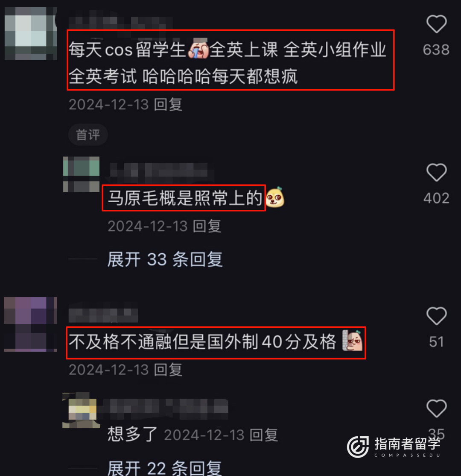Tap the yellow dog emoji after 照常上的
Image resolution: width=461 pixels, height=476 pixels.
(275, 197)
